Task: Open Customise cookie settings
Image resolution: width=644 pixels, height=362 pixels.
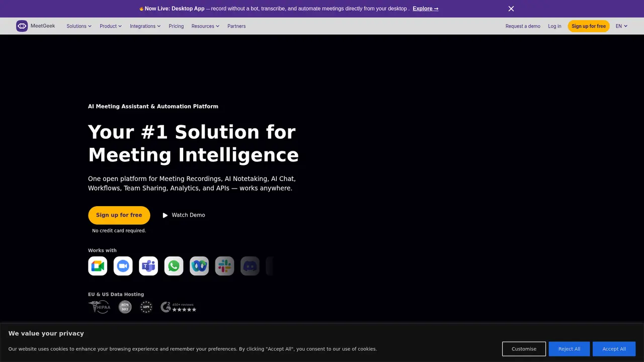Action: coord(524,349)
